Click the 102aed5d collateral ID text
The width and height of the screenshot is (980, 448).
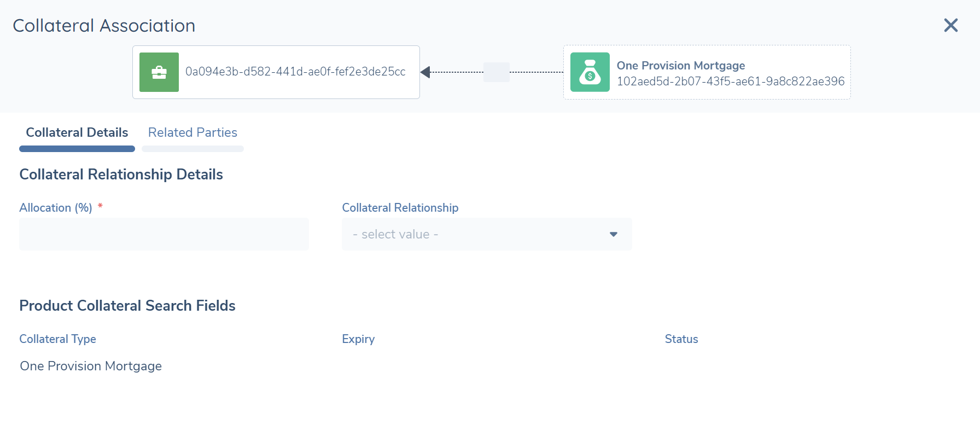tap(730, 82)
